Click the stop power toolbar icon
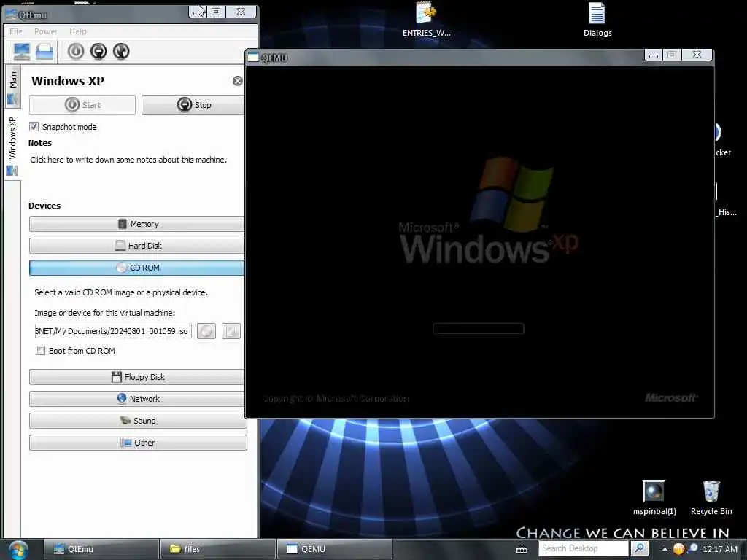Screen dimensions: 747x560 click(x=98, y=51)
